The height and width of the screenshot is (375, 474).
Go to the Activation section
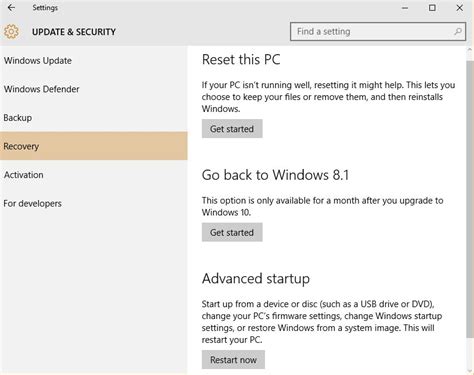click(94, 175)
